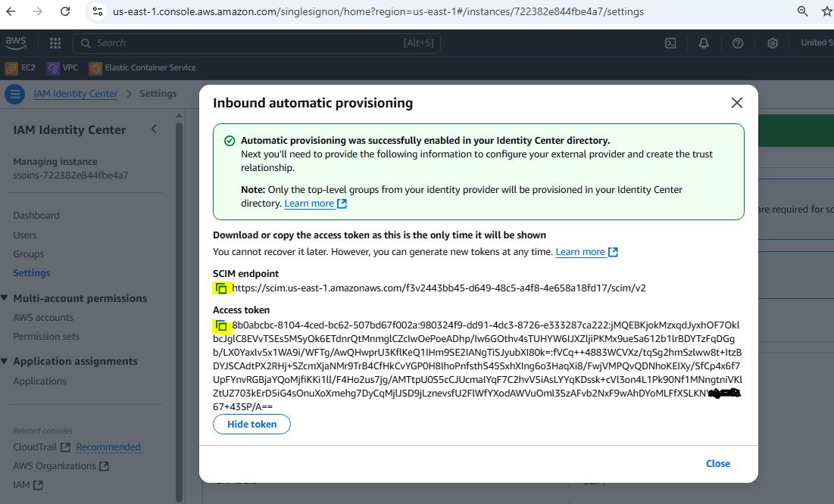Open Users in the sidebar

click(x=25, y=235)
